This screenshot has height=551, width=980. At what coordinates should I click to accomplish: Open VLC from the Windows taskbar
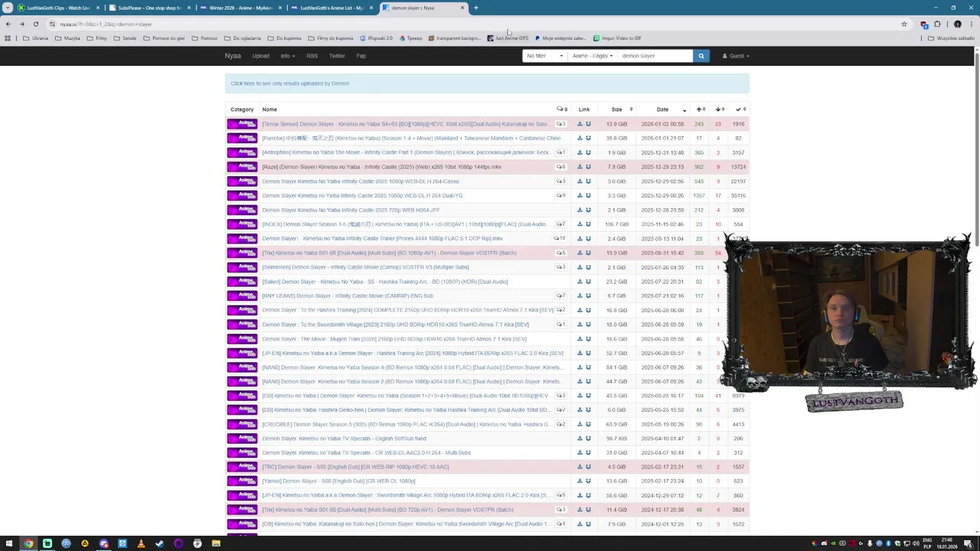pyautogui.click(x=141, y=543)
